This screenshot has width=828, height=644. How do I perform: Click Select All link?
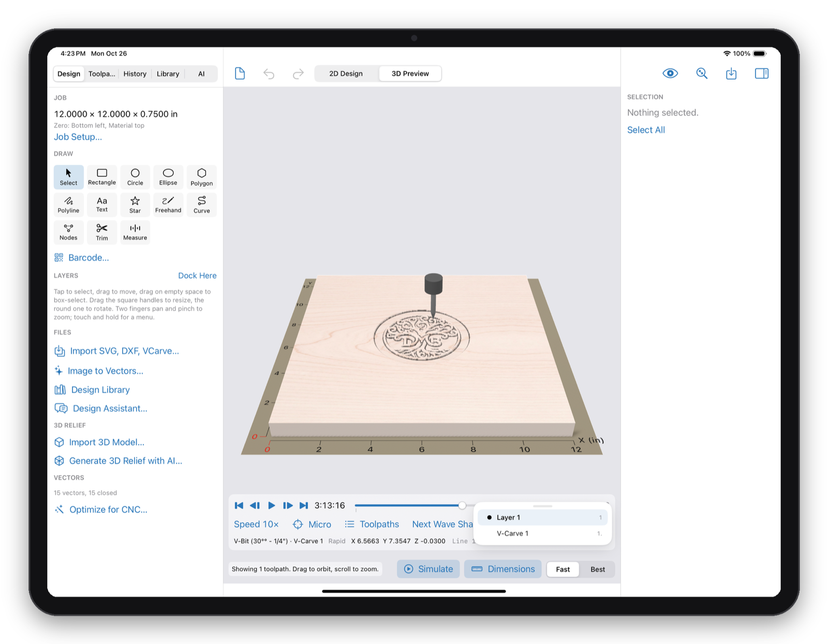tap(646, 130)
